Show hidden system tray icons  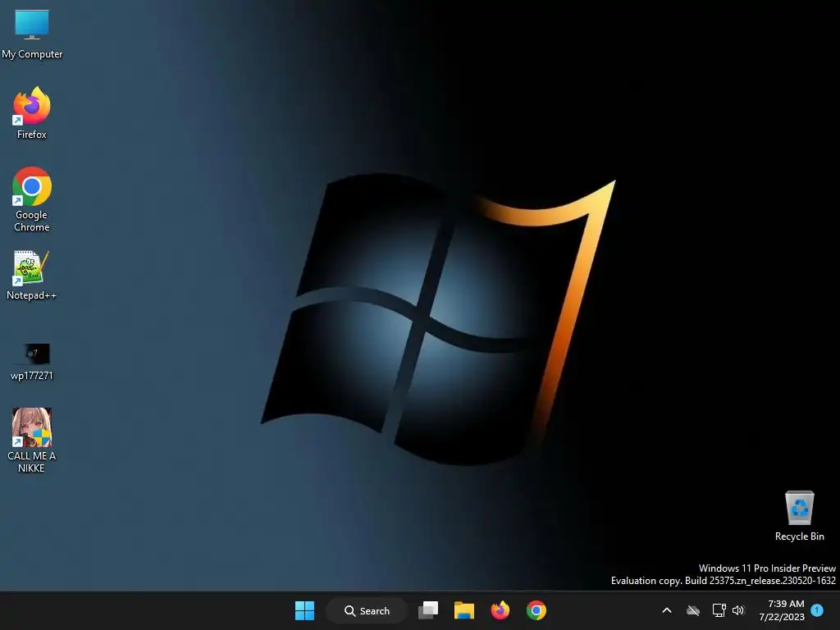pos(667,610)
